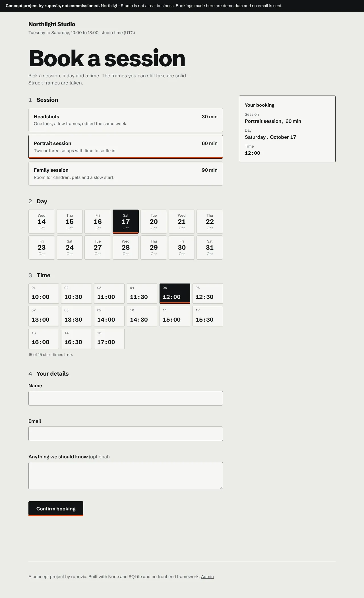
Task: Choose the 14:00 time frame
Action: point(109,316)
